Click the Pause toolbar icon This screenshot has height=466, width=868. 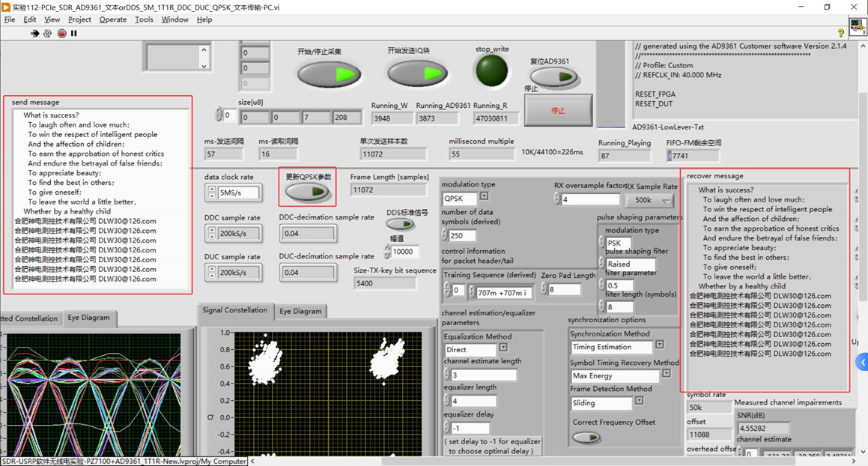pyautogui.click(x=73, y=34)
